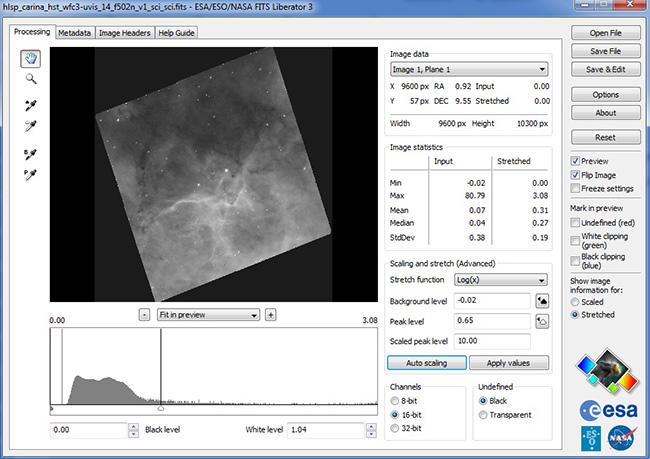Switch to the Metadata tab
Viewport: 650px width, 459px height.
[x=74, y=32]
